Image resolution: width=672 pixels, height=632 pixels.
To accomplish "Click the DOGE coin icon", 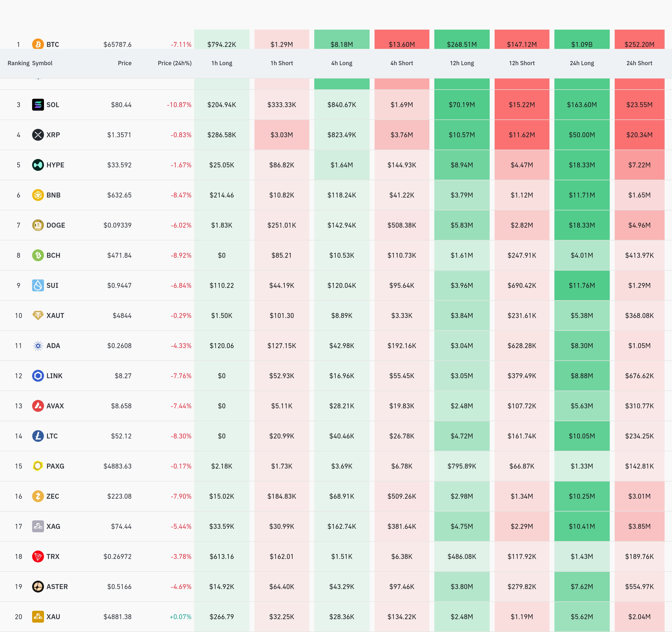I will [x=38, y=225].
